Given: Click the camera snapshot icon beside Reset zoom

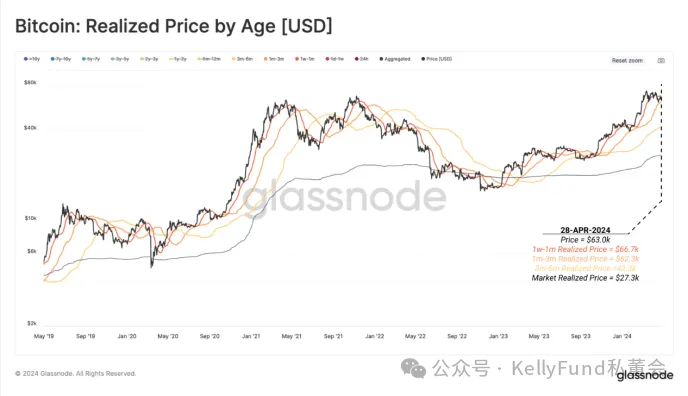Looking at the screenshot, I should click(x=661, y=61).
